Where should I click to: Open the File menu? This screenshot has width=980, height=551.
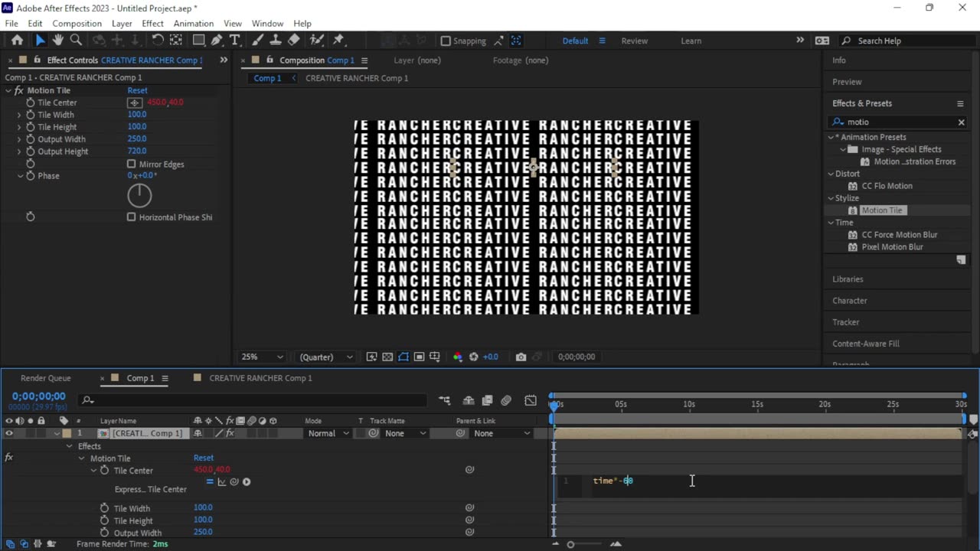pyautogui.click(x=11, y=24)
